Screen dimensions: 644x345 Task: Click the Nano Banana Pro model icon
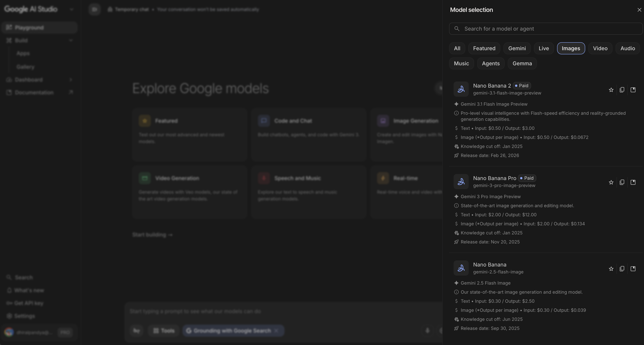click(x=461, y=182)
